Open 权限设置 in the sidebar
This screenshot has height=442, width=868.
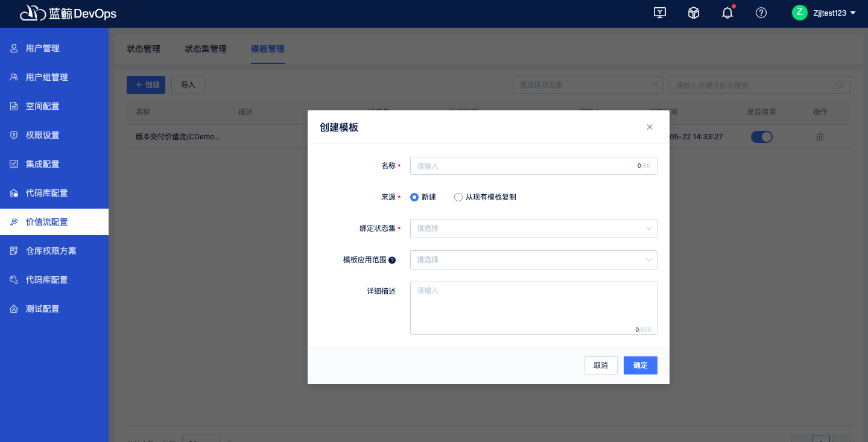[54, 135]
